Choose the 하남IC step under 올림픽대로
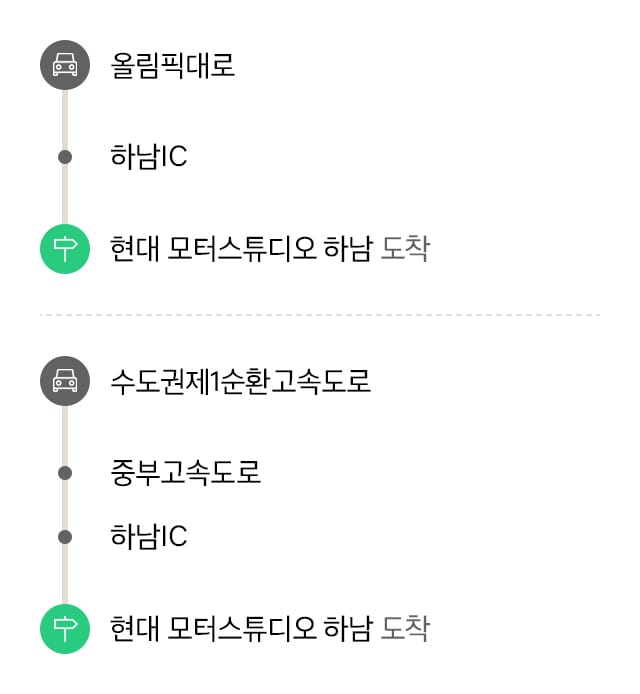Viewport: 640px width, 694px height. (149, 157)
